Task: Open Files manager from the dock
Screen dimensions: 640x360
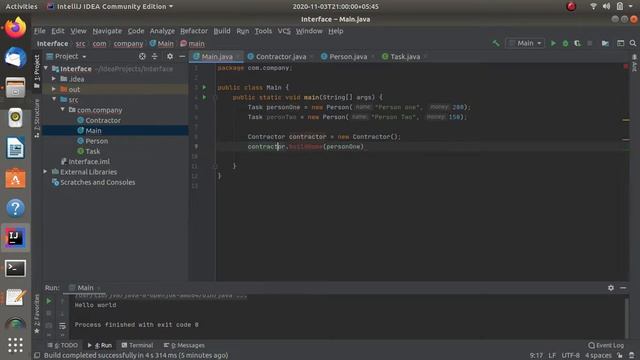Action: pyautogui.click(x=15, y=87)
